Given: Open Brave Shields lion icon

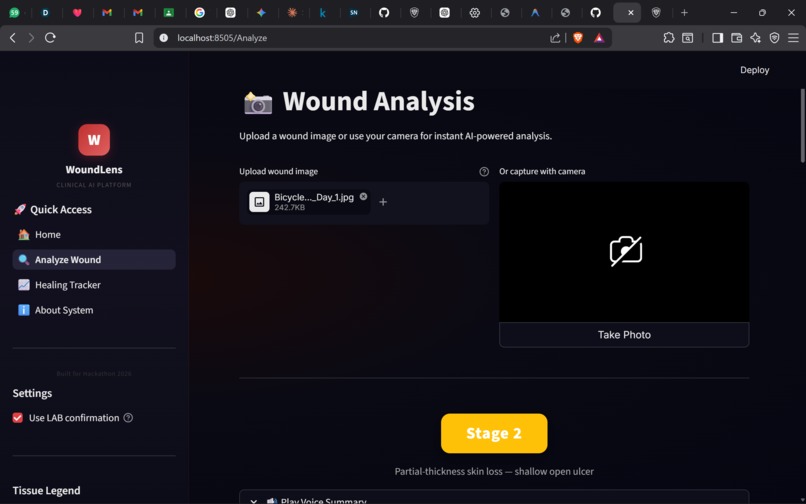Looking at the screenshot, I should tap(578, 38).
